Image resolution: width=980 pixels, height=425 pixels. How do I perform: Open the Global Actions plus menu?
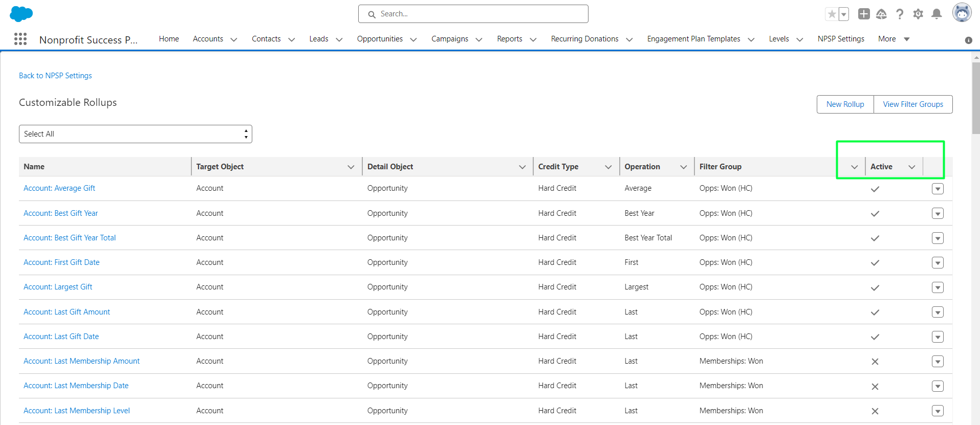(x=864, y=14)
